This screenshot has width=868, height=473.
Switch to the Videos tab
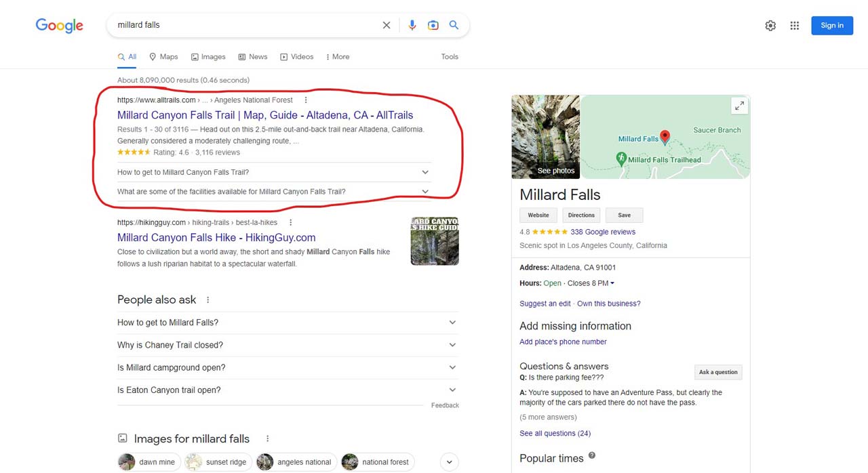pyautogui.click(x=297, y=57)
